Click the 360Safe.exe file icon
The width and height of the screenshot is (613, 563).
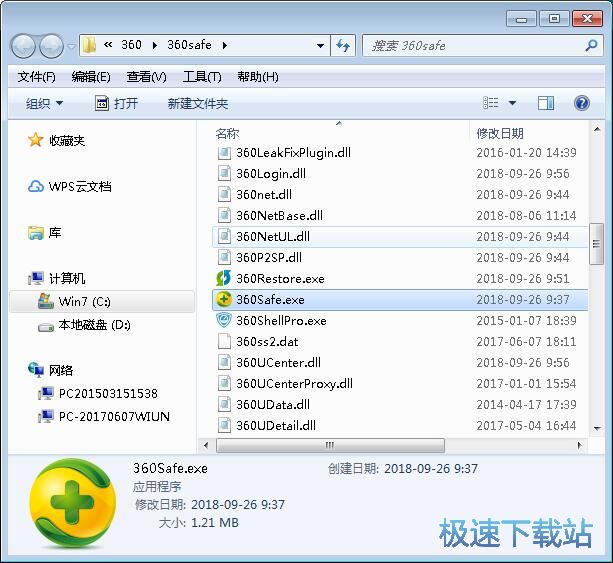tap(224, 299)
